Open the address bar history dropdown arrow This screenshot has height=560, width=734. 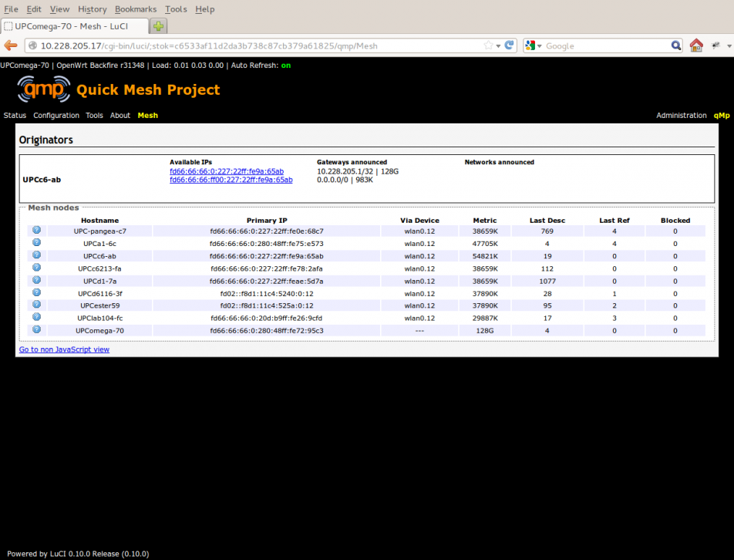498,46
